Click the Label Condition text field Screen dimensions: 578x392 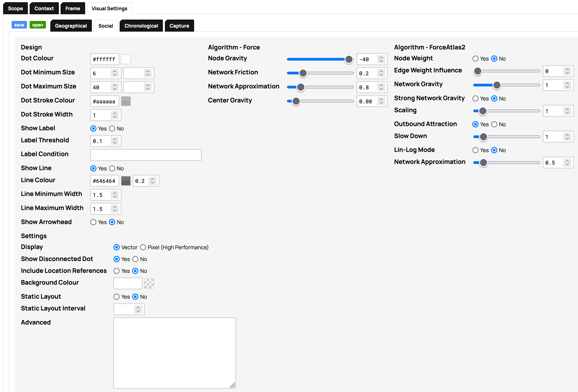(146, 155)
